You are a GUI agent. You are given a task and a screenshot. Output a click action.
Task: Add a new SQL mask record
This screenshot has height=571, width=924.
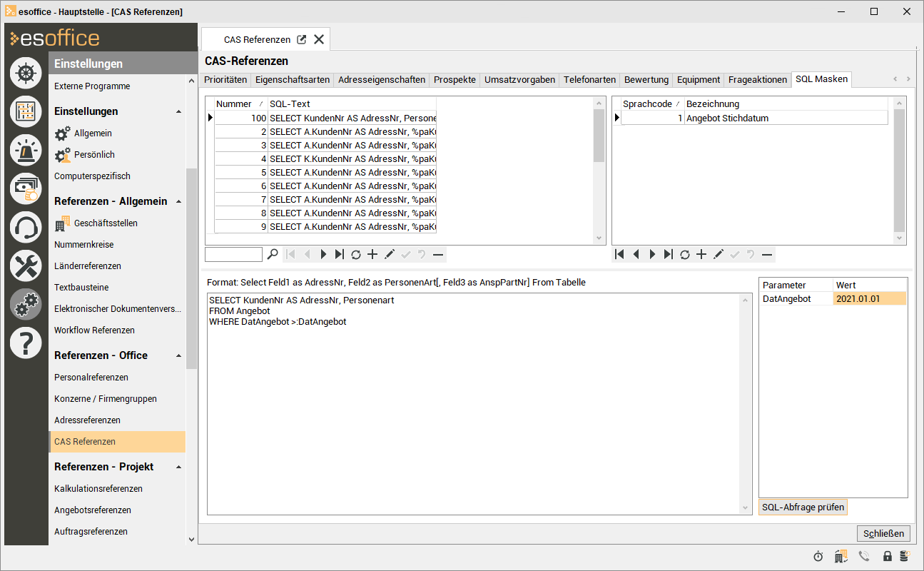coord(372,254)
